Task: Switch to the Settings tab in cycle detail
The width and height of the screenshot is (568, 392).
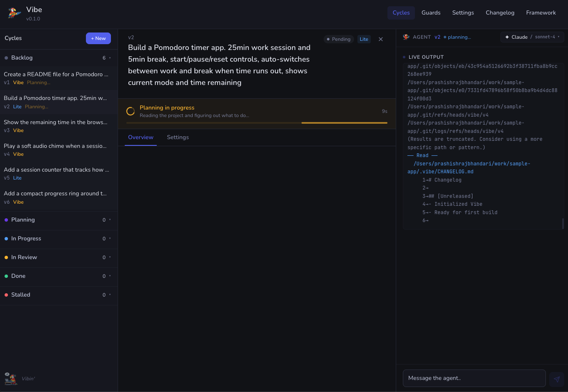Action: [178, 137]
